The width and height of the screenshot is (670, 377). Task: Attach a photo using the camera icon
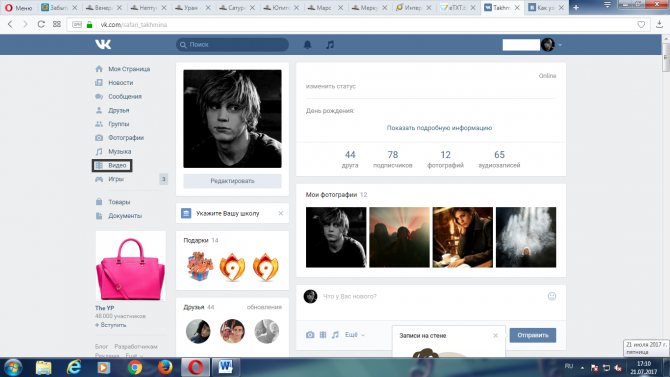[x=310, y=335]
